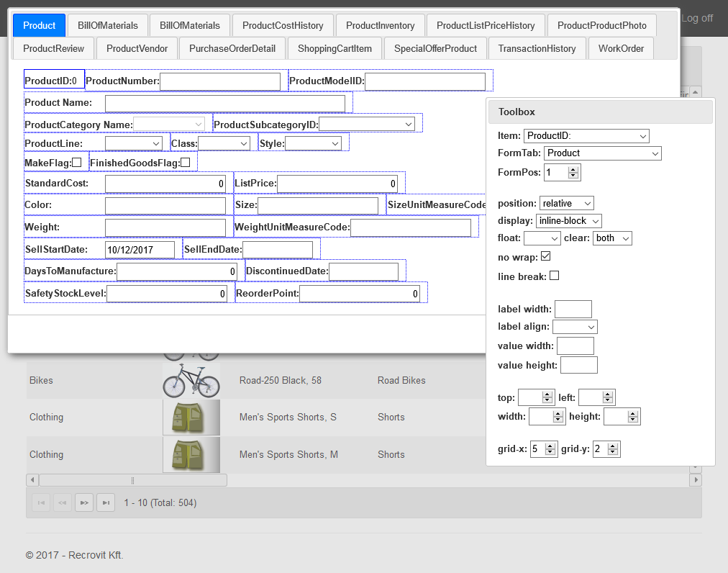Uncheck the no wrap option
The height and width of the screenshot is (573, 728).
click(x=545, y=256)
